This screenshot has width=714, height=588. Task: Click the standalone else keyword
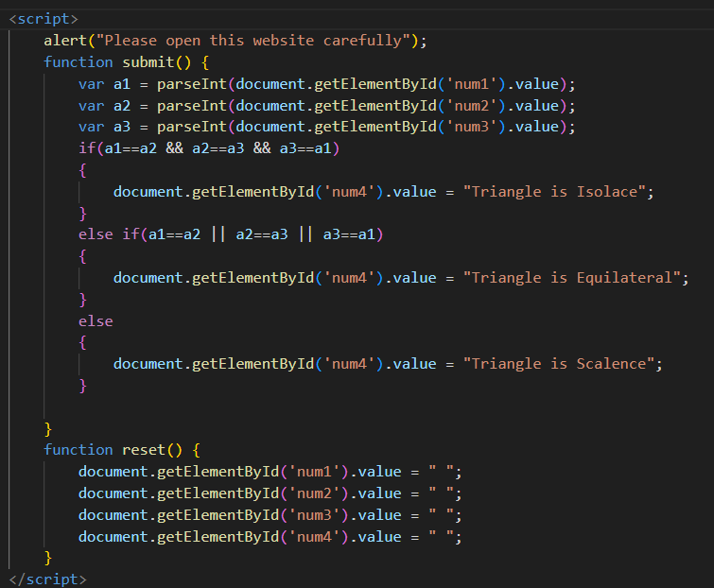pyautogui.click(x=96, y=321)
